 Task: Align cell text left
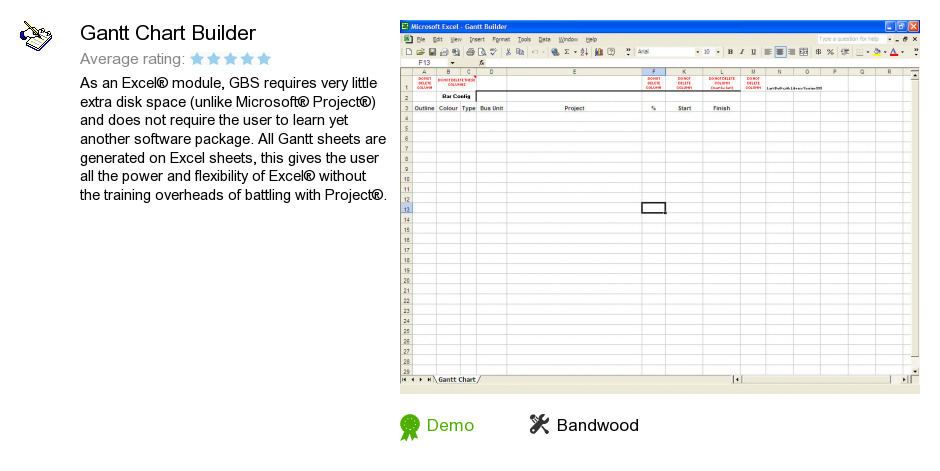tap(768, 52)
